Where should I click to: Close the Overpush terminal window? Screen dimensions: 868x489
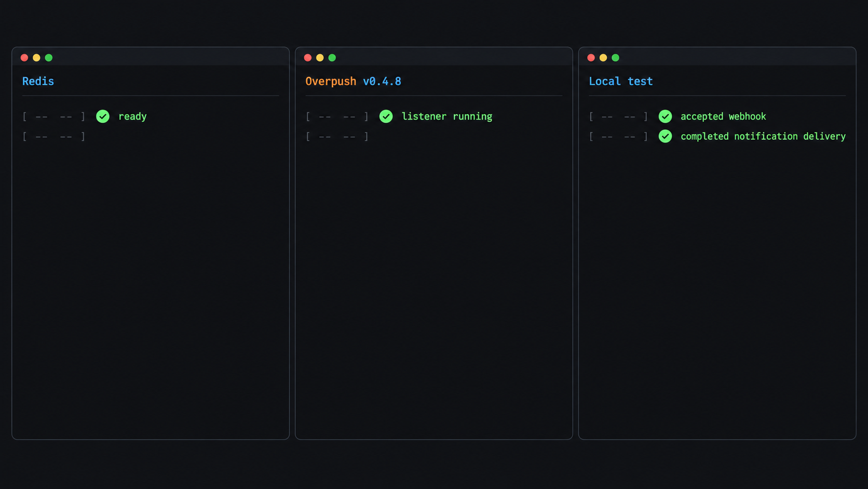[308, 58]
